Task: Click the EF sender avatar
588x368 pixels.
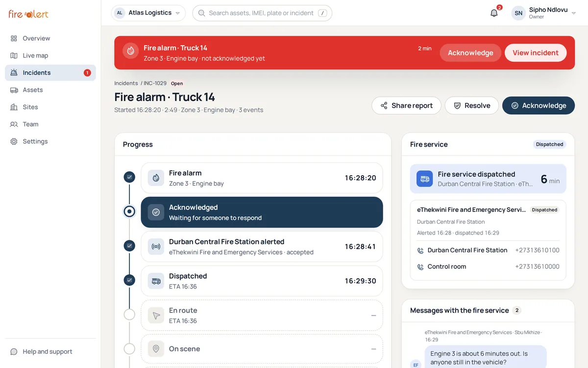Action: (416, 365)
